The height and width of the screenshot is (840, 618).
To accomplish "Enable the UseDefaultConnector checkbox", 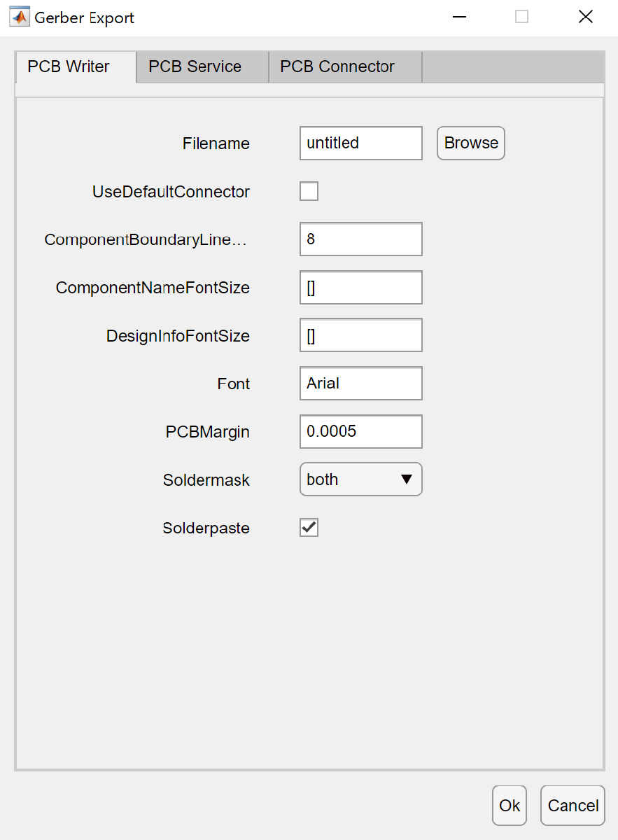I will click(x=309, y=191).
